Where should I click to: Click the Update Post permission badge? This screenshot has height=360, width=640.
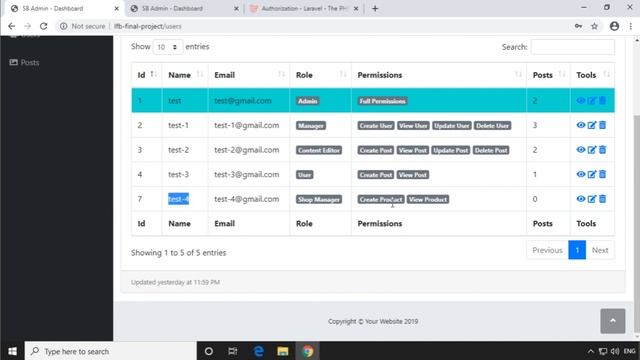click(451, 150)
